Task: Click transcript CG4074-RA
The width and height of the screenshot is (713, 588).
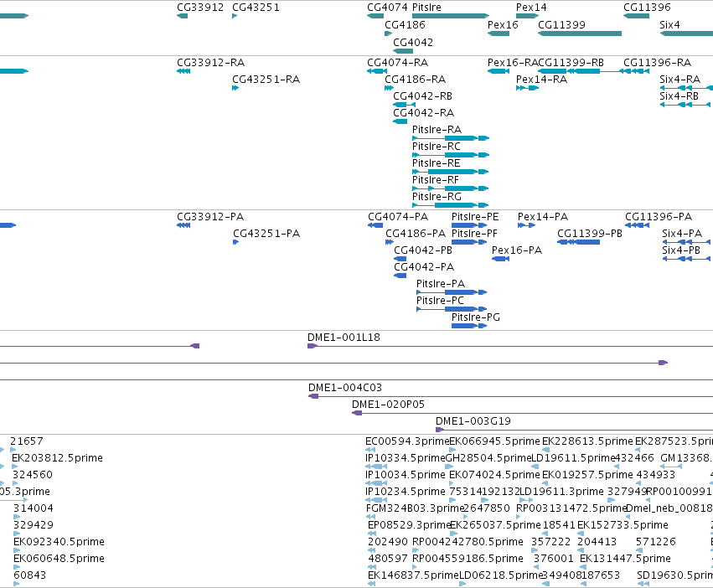Action: click(377, 71)
